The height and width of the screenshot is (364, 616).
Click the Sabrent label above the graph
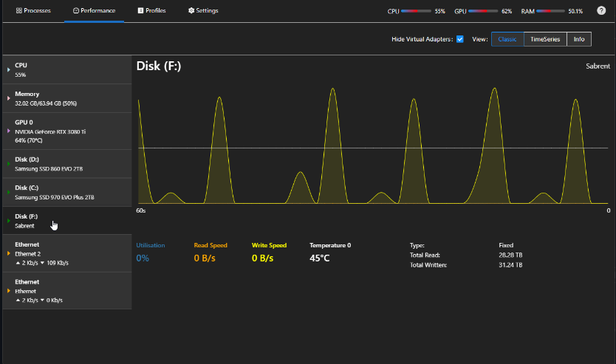coord(598,66)
